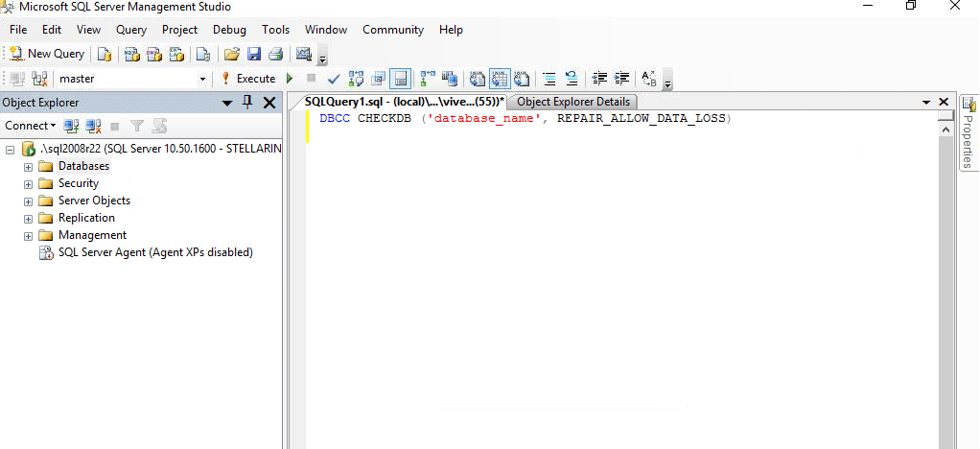Image resolution: width=980 pixels, height=449 pixels.
Task: Display the Estimated Execution Plan
Action: pos(357,79)
